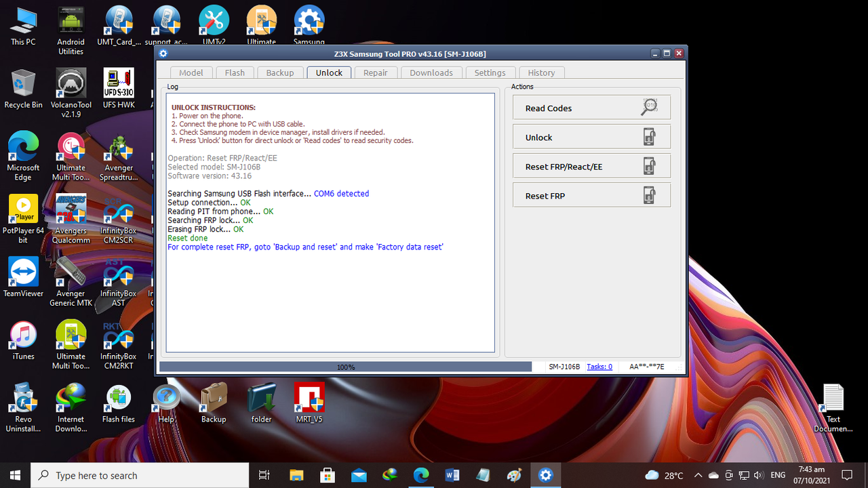868x488 pixels.
Task: Open the Microsoft Edge desktop shortcut
Action: pos(23,157)
